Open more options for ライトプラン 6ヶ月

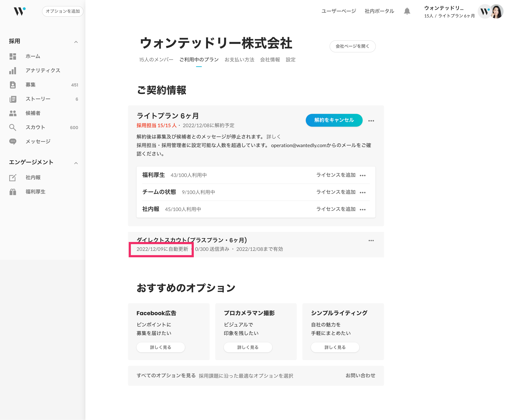371,121
